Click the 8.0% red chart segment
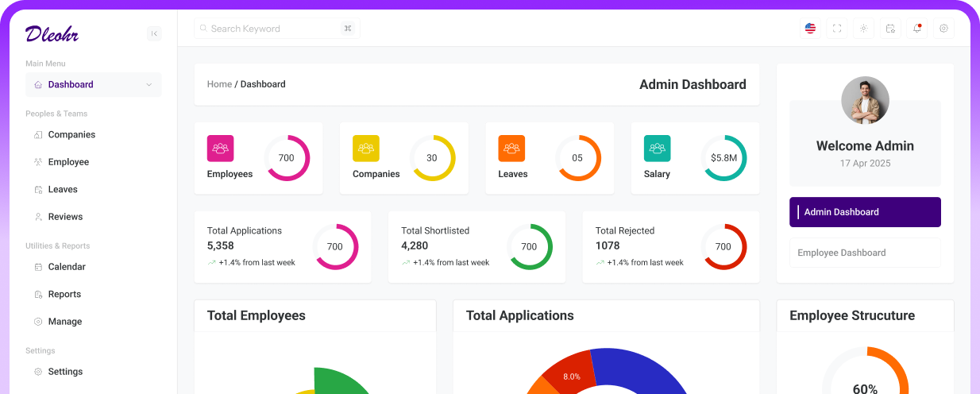980x394 pixels. point(569,374)
